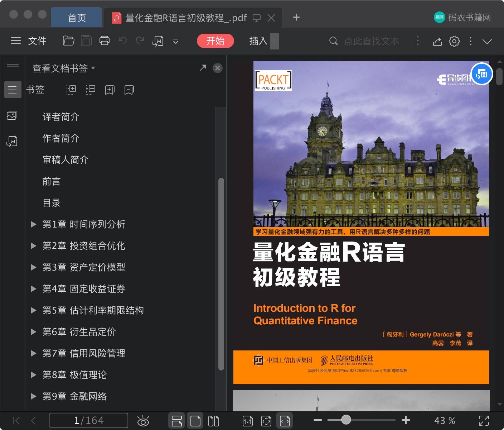Open the folder icon in toolbar

click(68, 41)
